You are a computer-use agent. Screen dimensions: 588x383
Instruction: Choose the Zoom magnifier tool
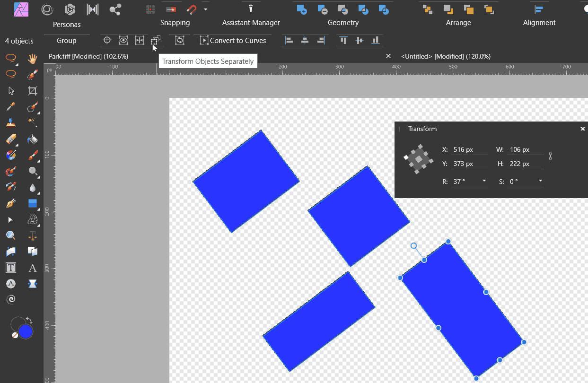pos(11,235)
